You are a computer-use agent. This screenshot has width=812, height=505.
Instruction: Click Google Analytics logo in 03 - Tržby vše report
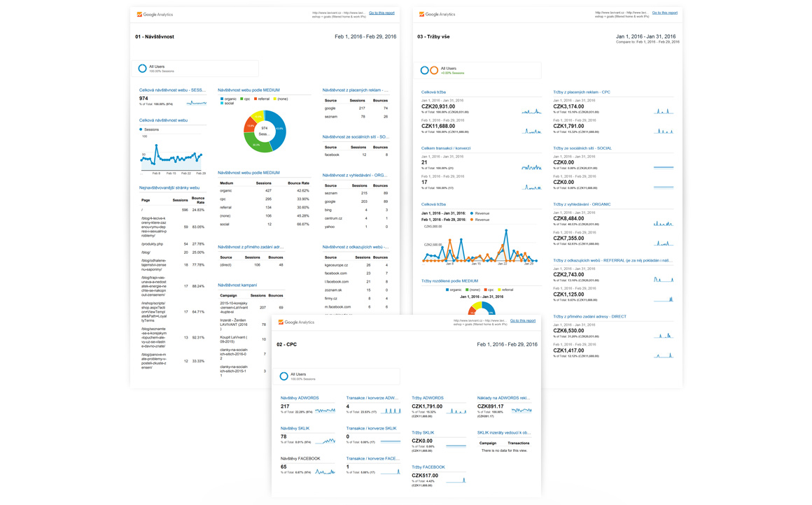point(437,15)
